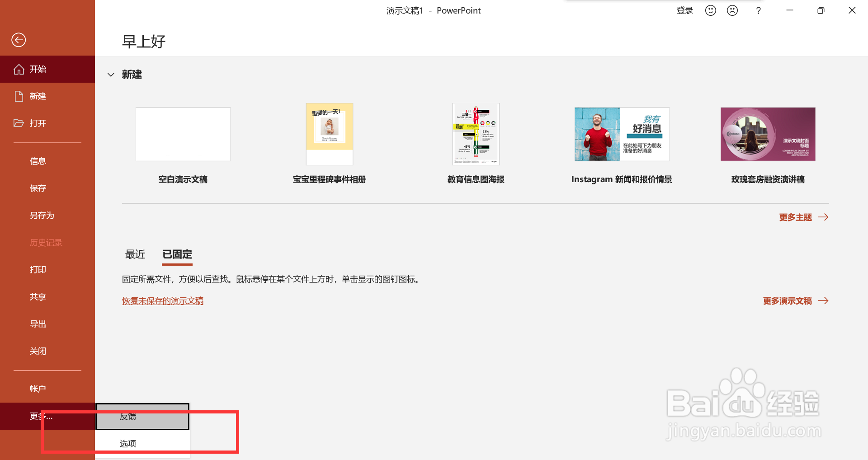The height and width of the screenshot is (460, 868).
Task: Restore down the PowerPoint window
Action: pyautogui.click(x=821, y=10)
